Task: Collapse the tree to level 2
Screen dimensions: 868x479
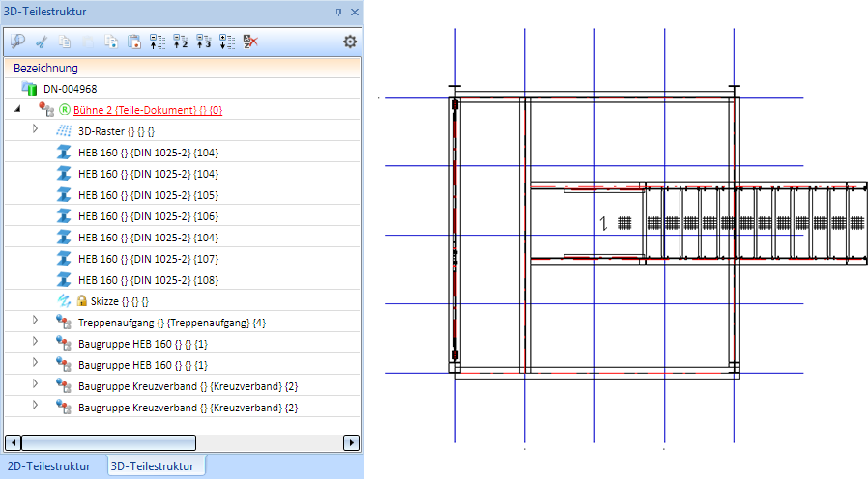Action: 180,42
